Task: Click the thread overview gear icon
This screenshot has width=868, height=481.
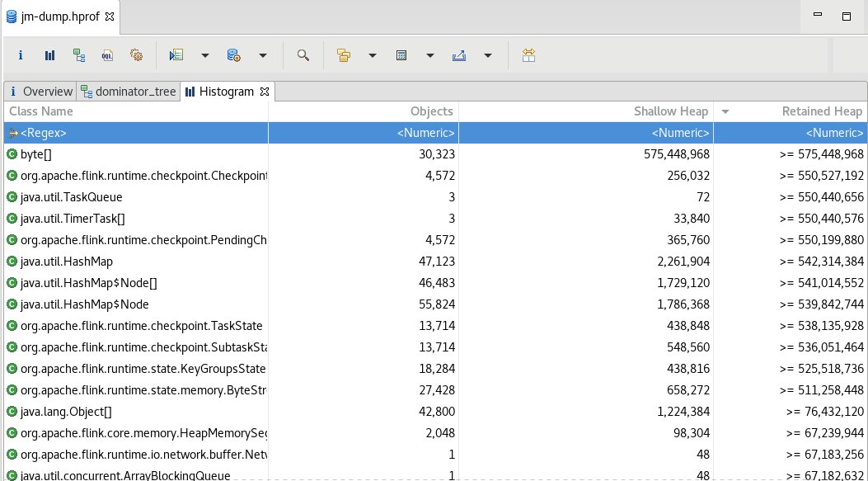Action: tap(137, 55)
